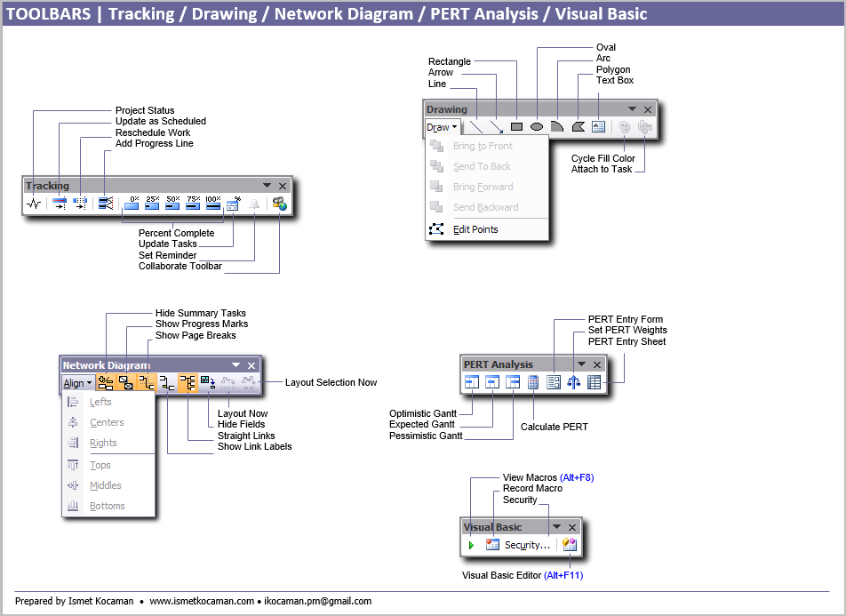Screen dimensions: 846x616
Task: Click the Cycle Fill Color icon
Action: point(625,127)
